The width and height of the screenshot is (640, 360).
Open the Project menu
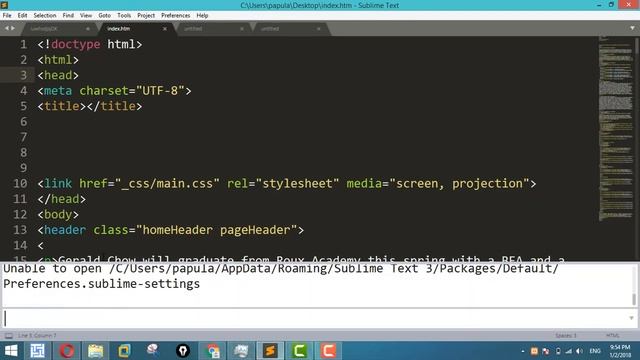pos(146,16)
